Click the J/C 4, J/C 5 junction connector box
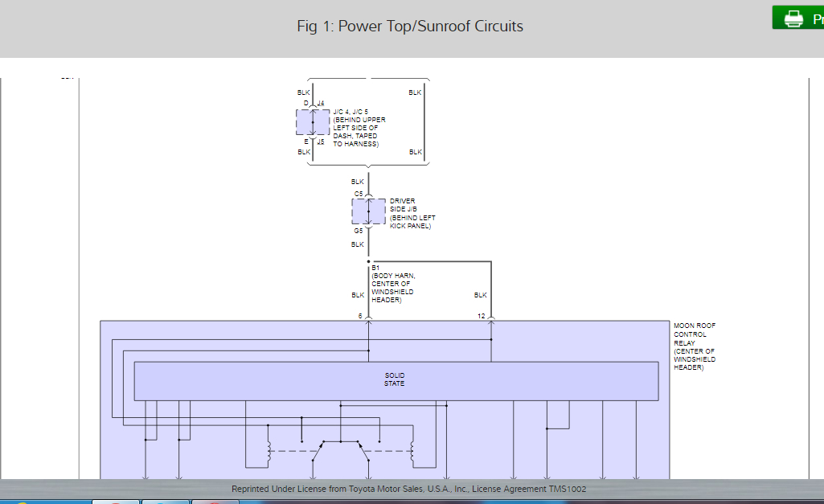Image resolution: width=824 pixels, height=504 pixels. coord(313,122)
